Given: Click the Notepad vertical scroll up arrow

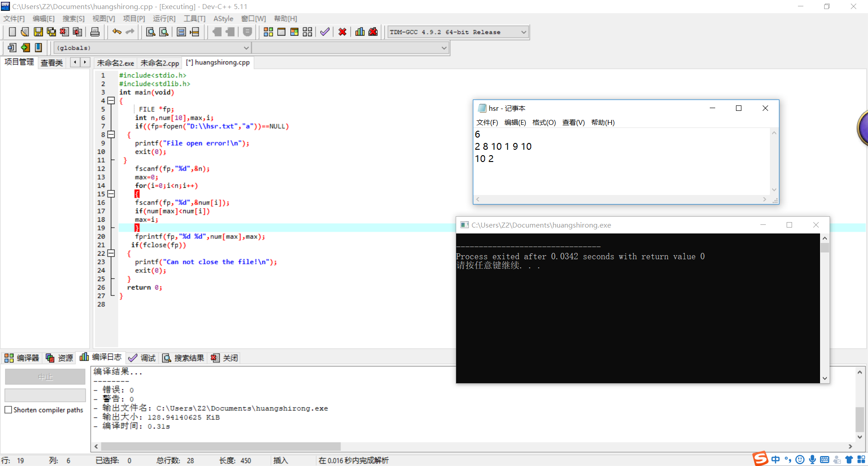Looking at the screenshot, I should [x=774, y=133].
